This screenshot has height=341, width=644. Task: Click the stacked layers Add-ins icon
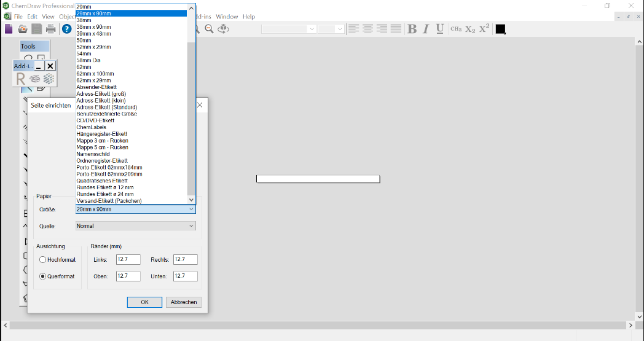point(35,79)
